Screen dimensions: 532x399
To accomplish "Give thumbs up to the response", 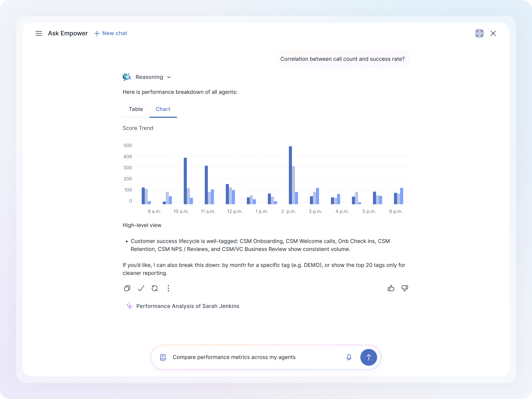I will point(391,288).
